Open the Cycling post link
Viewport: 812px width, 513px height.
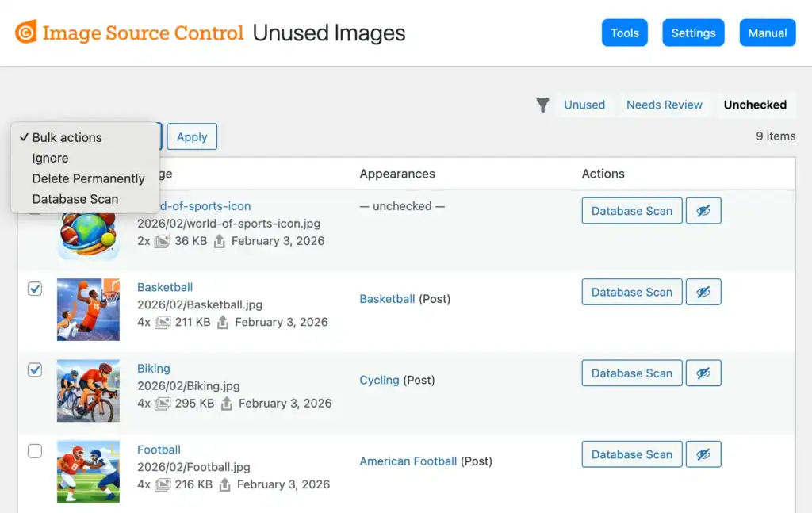pyautogui.click(x=379, y=380)
